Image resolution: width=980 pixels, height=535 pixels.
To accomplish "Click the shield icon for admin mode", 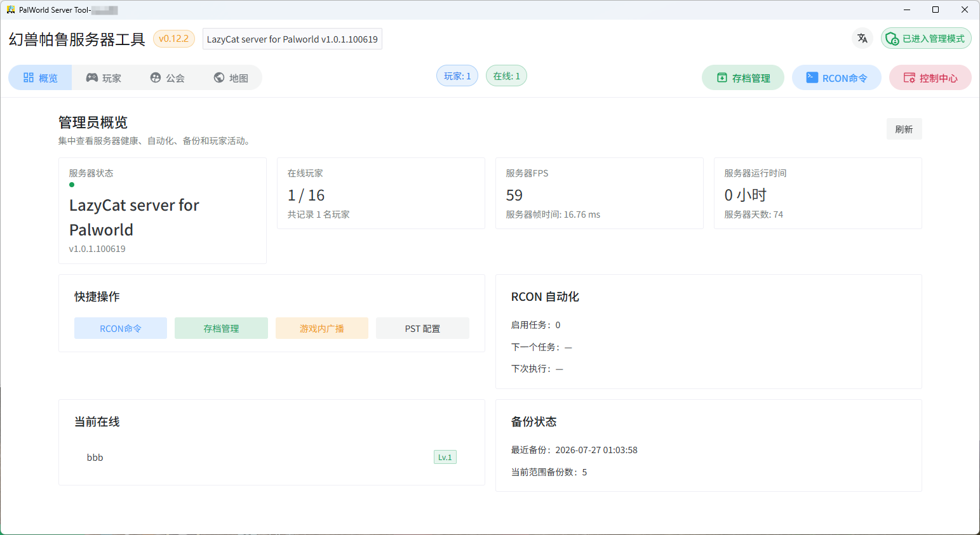I will pyautogui.click(x=892, y=39).
